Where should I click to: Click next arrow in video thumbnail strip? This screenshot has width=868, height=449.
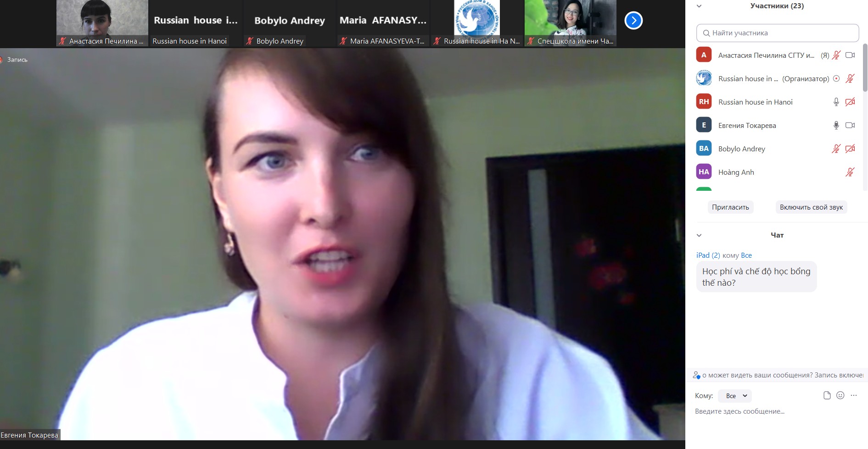click(633, 21)
